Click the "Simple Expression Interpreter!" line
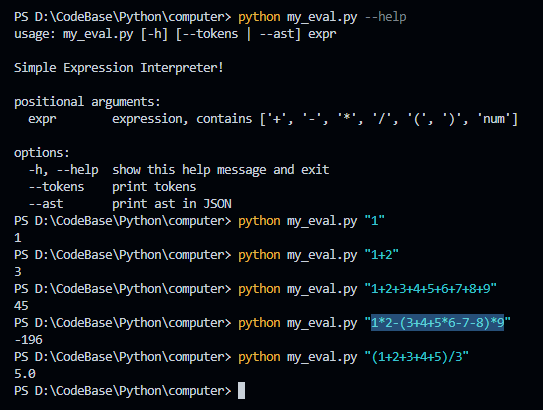Screen dimensions: 543x410 119,68
